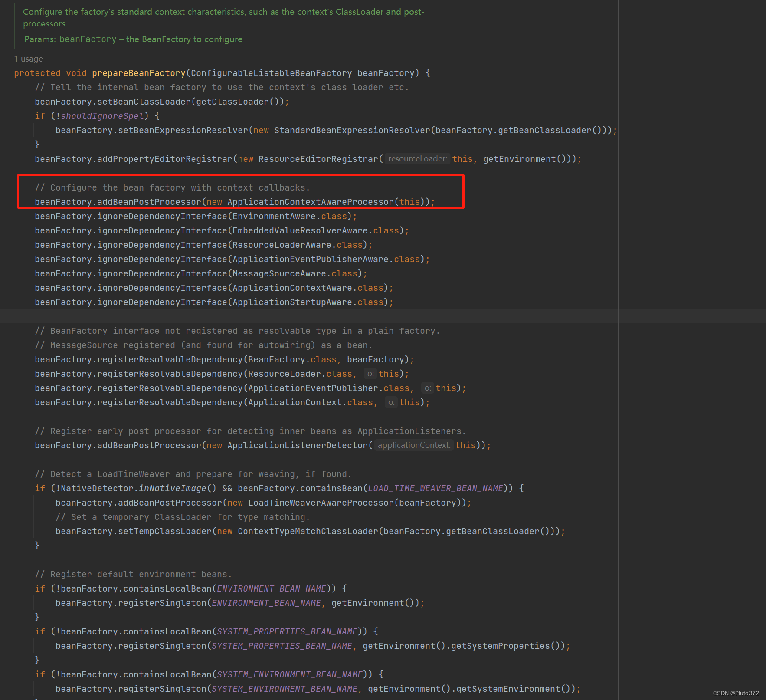Click ApplicationStartupAware class reference

(292, 302)
